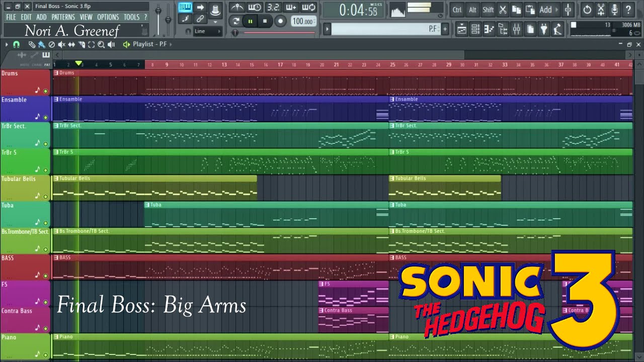Image resolution: width=644 pixels, height=362 pixels.
Task: Add new pattern with plus button
Action: point(445,29)
